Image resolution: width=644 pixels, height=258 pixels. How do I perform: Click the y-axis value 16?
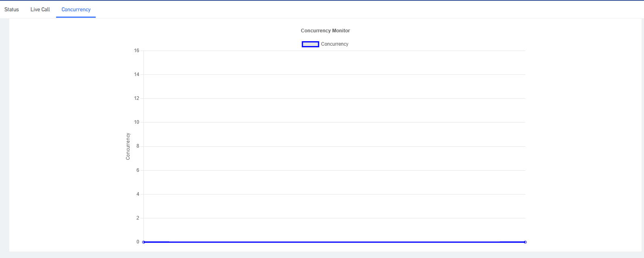pos(136,51)
